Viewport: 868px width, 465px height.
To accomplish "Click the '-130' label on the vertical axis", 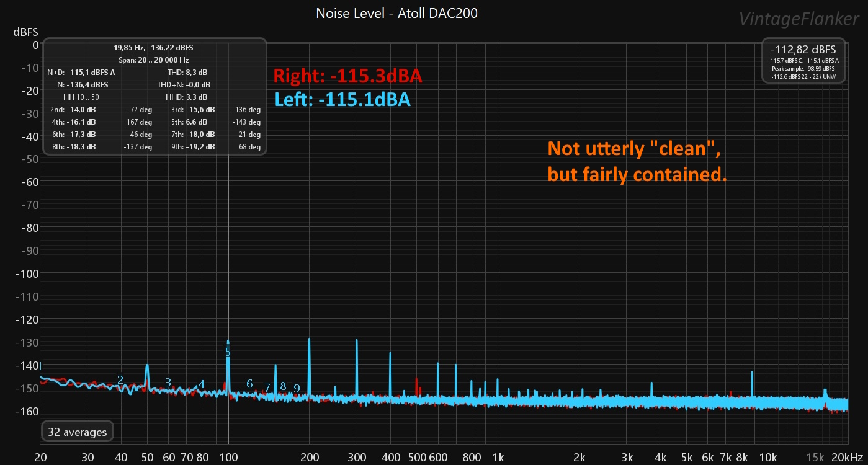I will coord(27,342).
